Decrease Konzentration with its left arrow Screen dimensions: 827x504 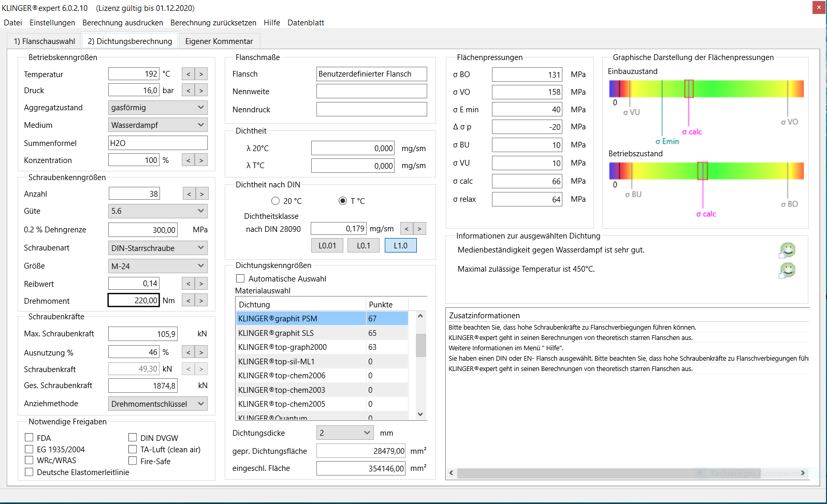188,160
